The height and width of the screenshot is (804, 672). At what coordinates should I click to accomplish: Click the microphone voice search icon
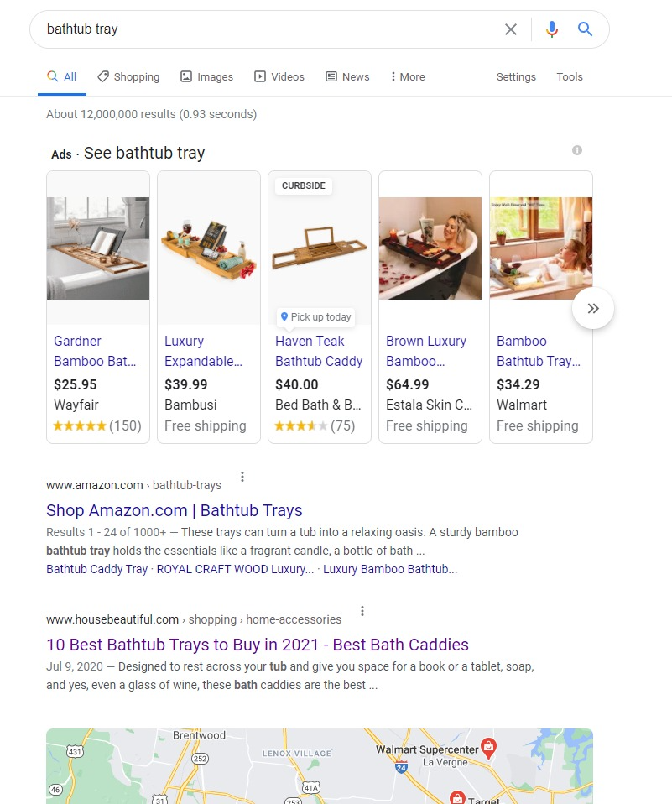click(x=551, y=29)
